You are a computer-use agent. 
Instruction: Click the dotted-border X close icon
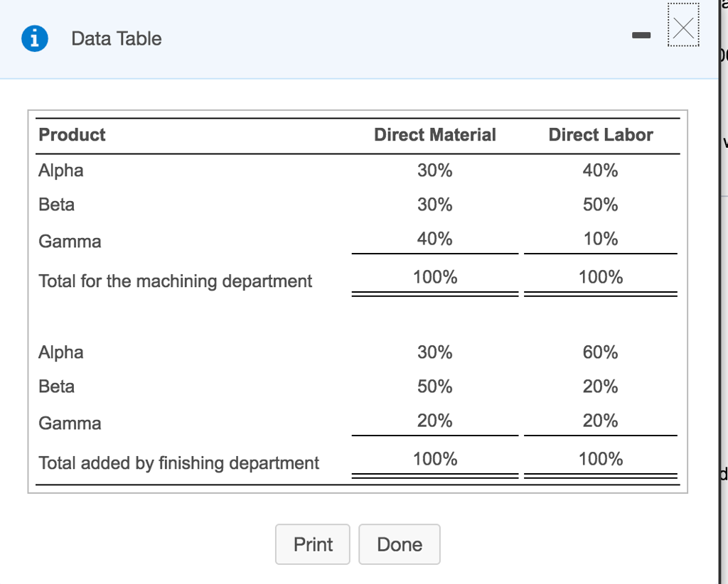[x=683, y=28]
